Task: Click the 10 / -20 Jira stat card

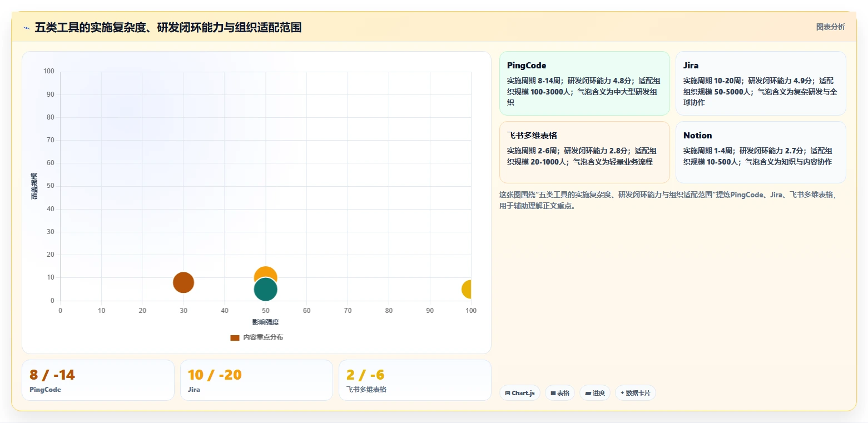Action: tap(256, 380)
